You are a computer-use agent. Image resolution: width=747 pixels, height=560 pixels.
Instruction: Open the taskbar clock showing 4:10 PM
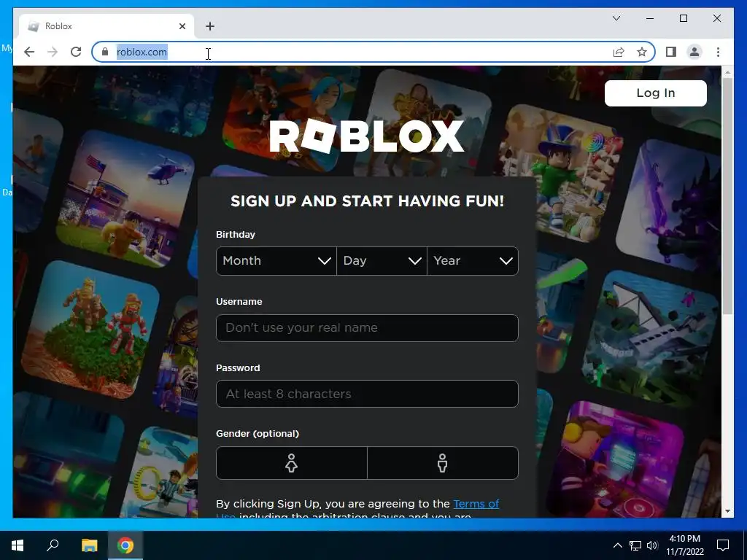pos(684,545)
